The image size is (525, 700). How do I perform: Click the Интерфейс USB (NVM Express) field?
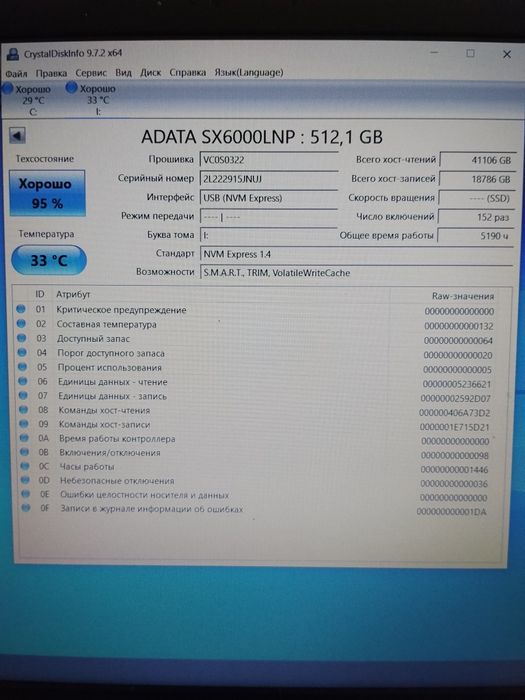coord(269,198)
